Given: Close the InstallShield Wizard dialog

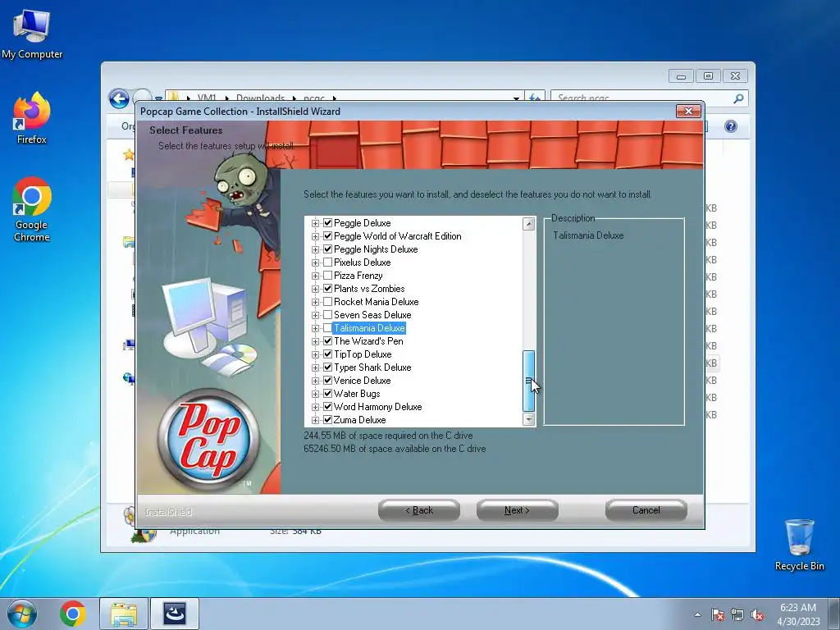Looking at the screenshot, I should click(x=688, y=111).
